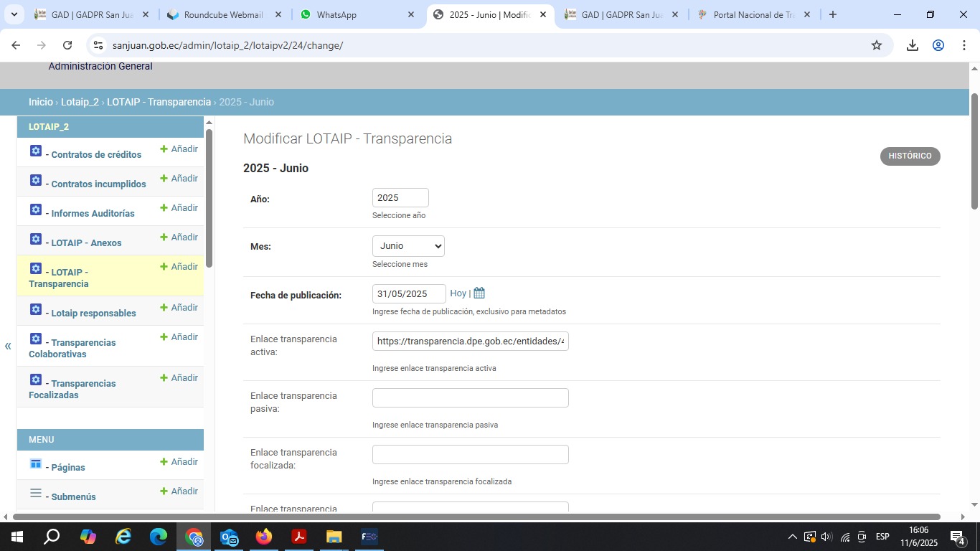Open Chrome downloads icon
The width and height of the screenshot is (980, 551).
coord(912,45)
